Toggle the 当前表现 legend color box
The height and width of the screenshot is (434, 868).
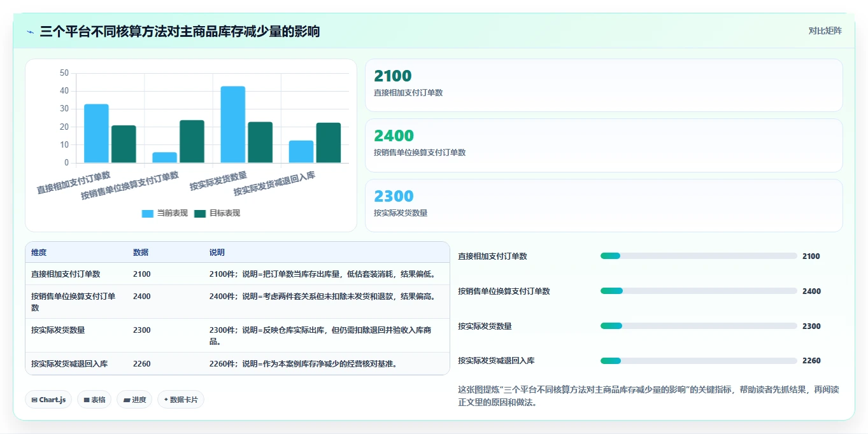[148, 214]
